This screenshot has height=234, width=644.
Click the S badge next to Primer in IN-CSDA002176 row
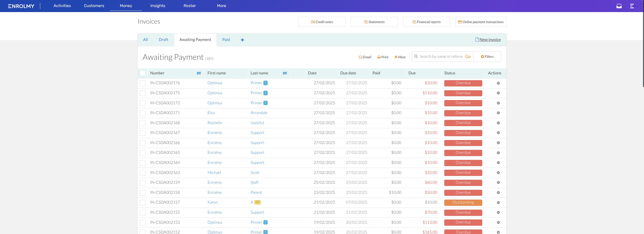[x=265, y=83]
